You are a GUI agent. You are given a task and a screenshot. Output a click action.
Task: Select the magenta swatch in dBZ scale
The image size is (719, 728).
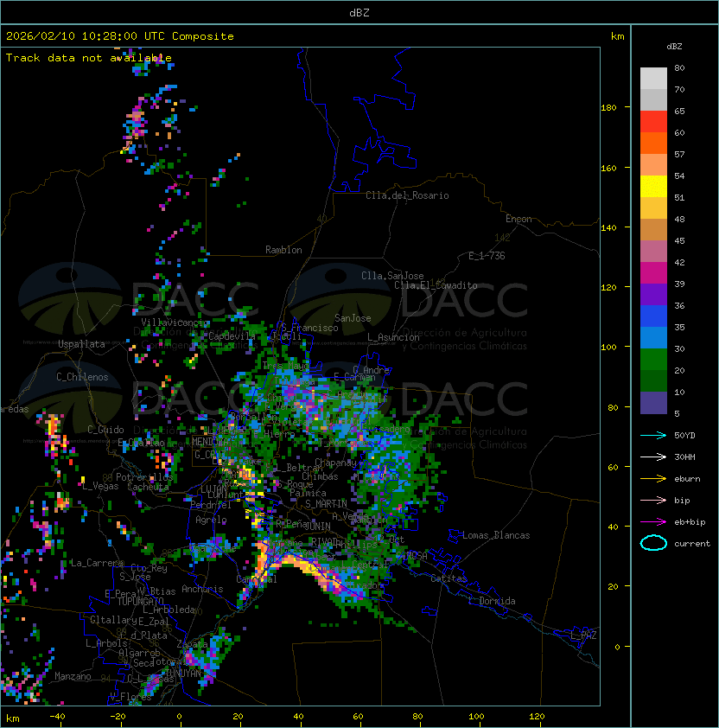point(653,273)
